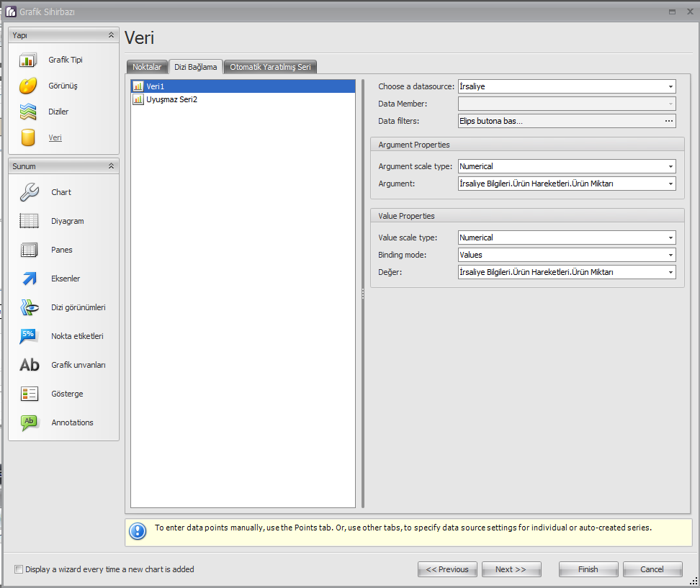Switch to the Dizi Bağlama tab

(196, 67)
